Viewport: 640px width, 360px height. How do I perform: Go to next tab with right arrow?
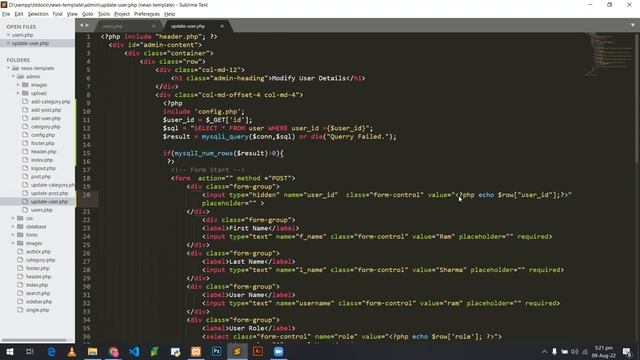pos(87,25)
